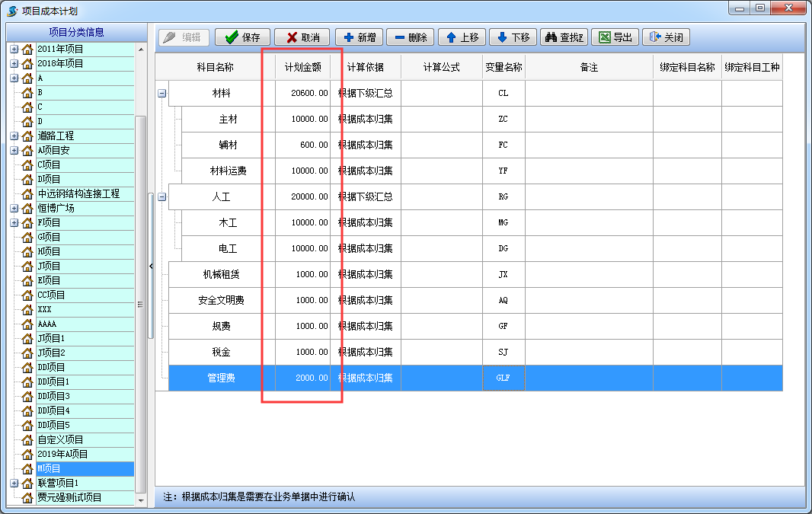Screen dimensions: 812x514
Task: Click the 取消 (Cancel) red X button
Action: click(302, 37)
